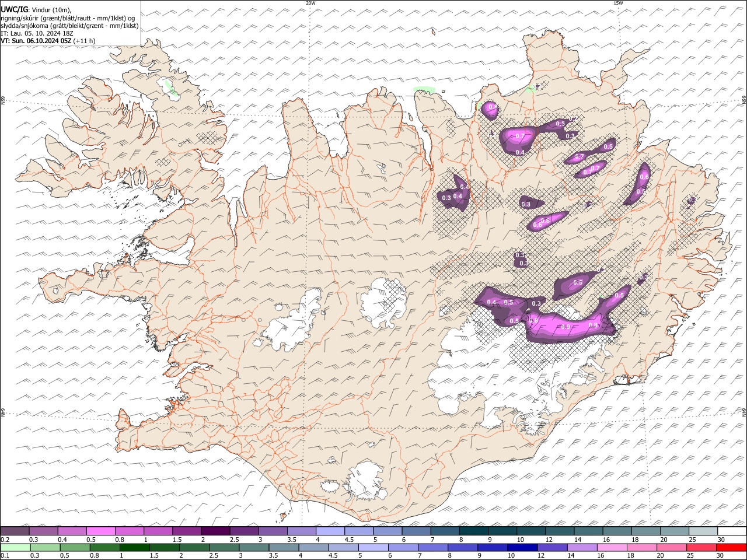The width and height of the screenshot is (747, 560).
Task: Pick the dark teal 8 mm snow swatch
Action: click(x=474, y=531)
